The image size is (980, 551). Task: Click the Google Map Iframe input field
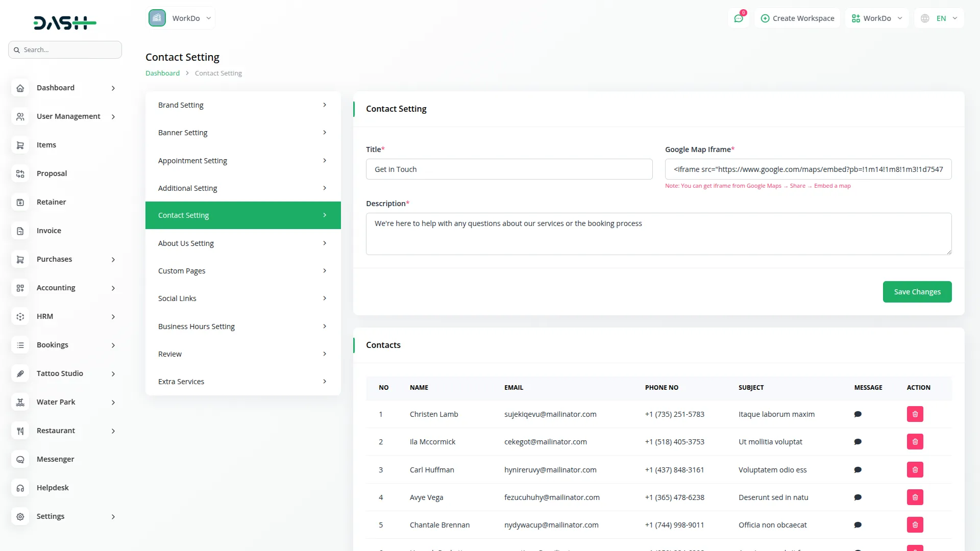(x=807, y=169)
